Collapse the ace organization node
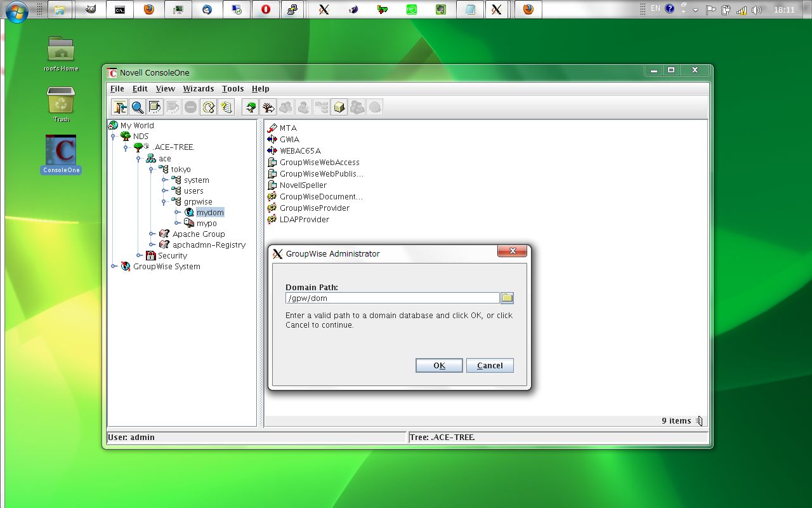Viewport: 812px width, 508px height. coord(139,159)
